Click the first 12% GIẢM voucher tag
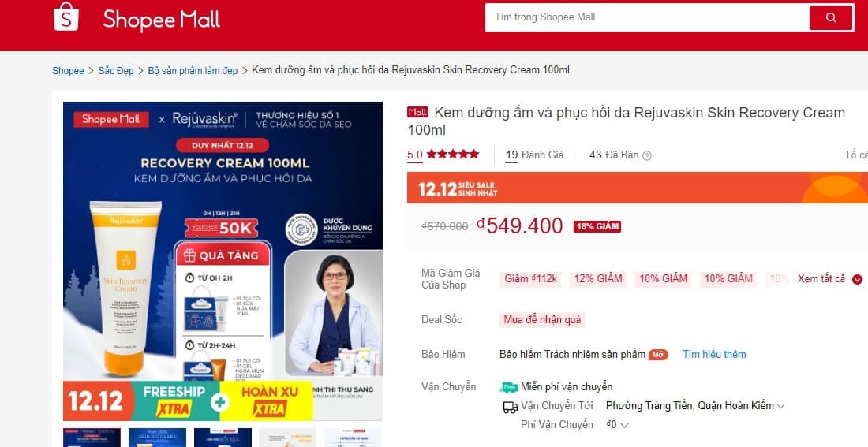Screen dimensions: 868x447 click(x=598, y=279)
